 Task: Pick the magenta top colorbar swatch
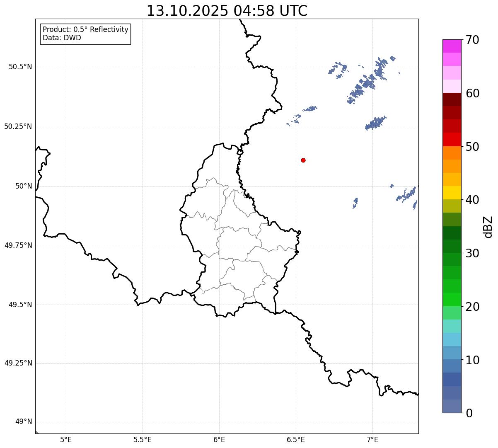[x=452, y=46]
